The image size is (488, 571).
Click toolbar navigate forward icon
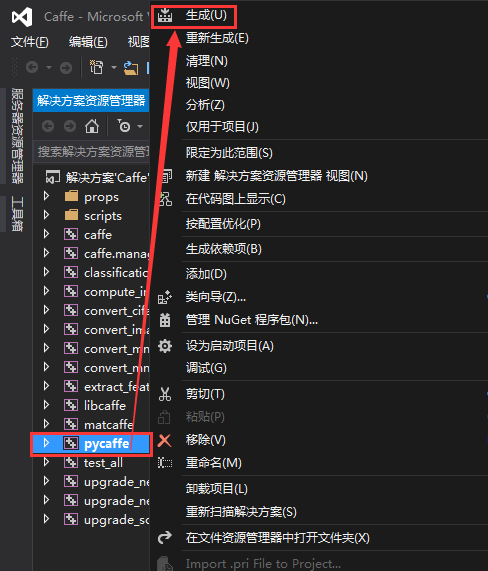click(x=66, y=67)
